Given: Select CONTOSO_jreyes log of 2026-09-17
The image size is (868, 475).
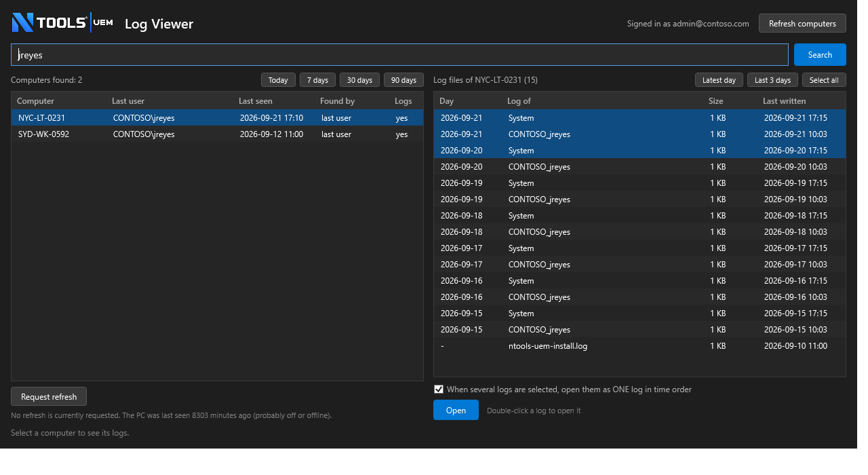Looking at the screenshot, I should tap(639, 265).
